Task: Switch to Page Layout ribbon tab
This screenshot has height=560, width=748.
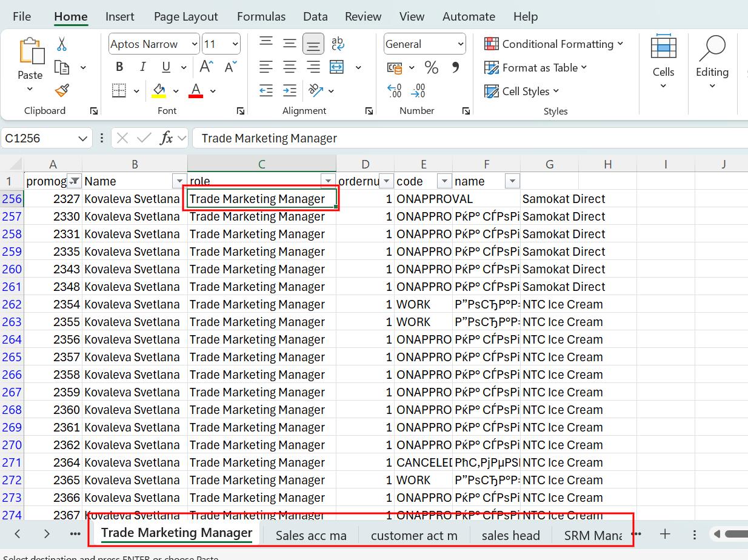Action: click(x=185, y=16)
